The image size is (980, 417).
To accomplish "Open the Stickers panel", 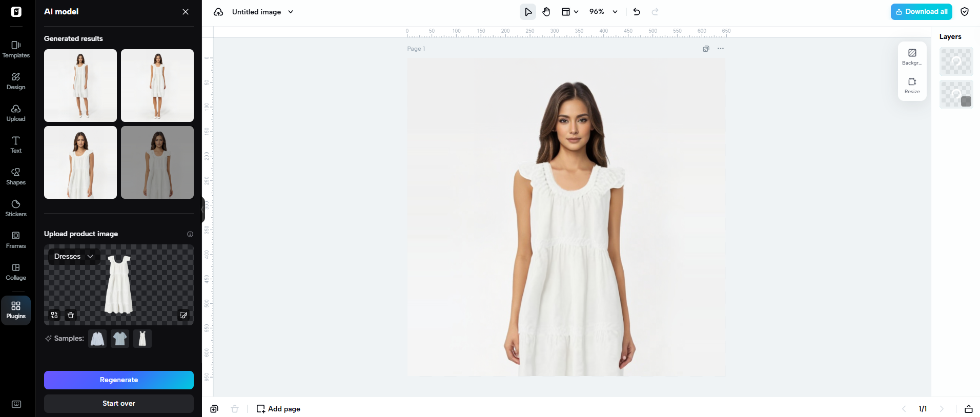I will coord(16,208).
